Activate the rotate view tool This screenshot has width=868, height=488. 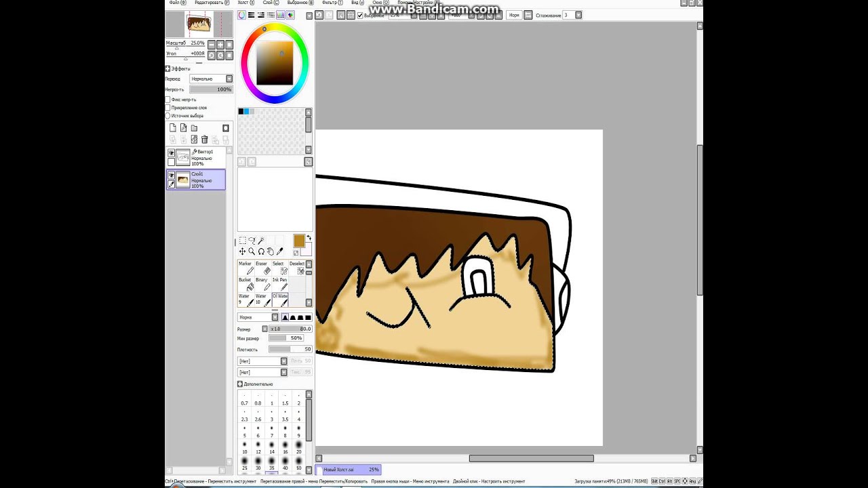(260, 251)
